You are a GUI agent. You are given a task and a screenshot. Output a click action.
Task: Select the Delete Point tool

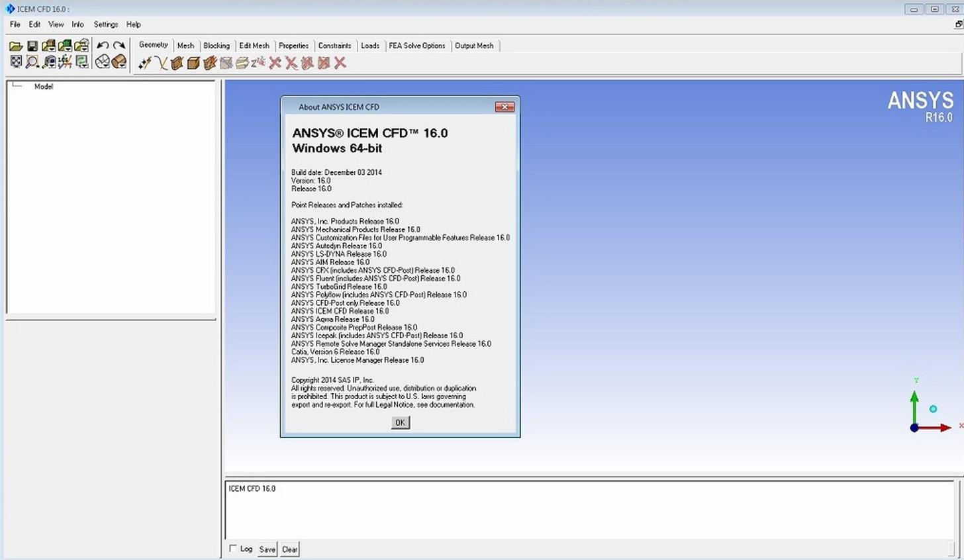coord(275,63)
